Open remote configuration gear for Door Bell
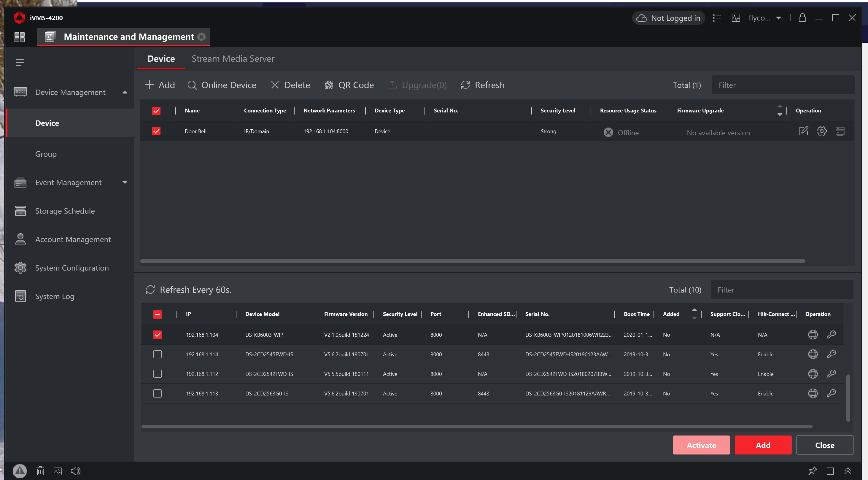 tap(821, 131)
